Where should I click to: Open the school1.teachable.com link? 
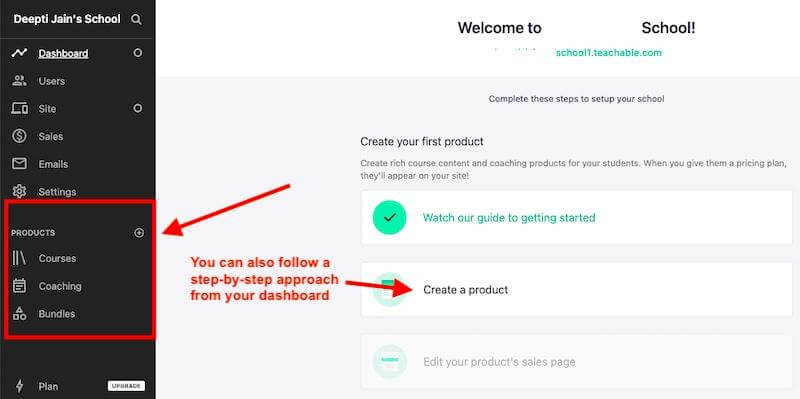[609, 53]
